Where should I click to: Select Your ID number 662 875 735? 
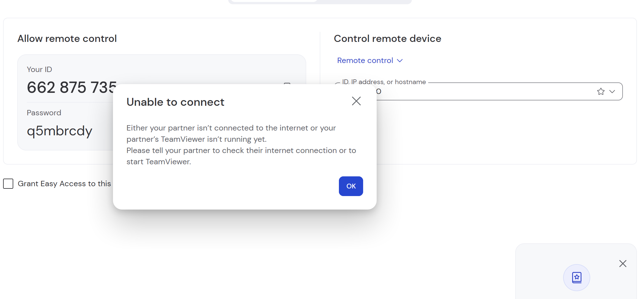point(72,87)
